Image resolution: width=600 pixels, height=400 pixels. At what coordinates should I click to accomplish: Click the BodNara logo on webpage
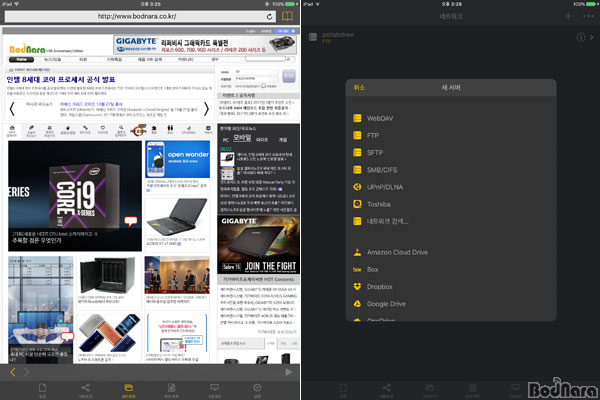pyautogui.click(x=28, y=49)
